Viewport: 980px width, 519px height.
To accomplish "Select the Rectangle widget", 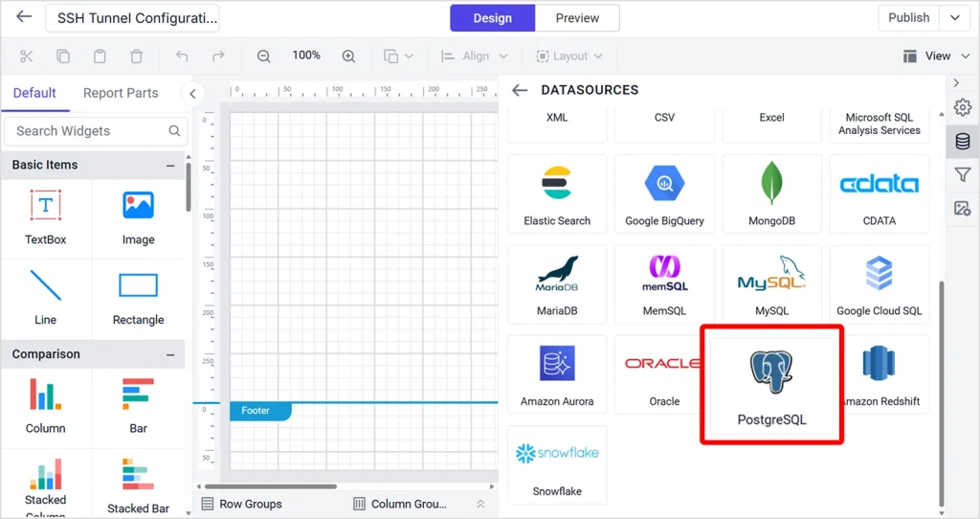I will coord(138,298).
